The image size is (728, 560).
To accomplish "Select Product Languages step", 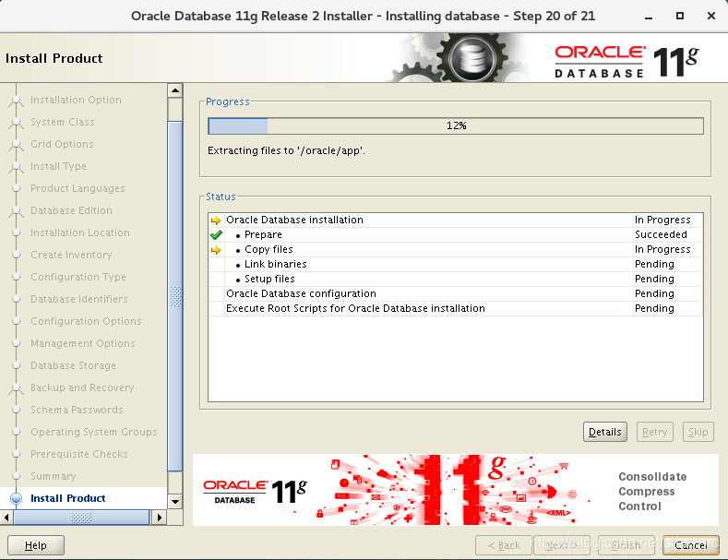I will 78,188.
